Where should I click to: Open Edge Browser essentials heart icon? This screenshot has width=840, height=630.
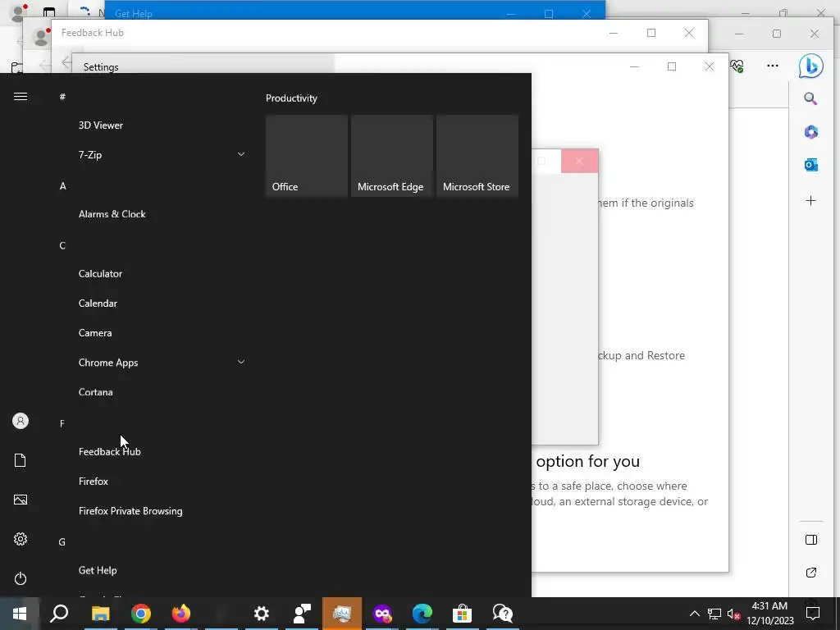coord(737,66)
